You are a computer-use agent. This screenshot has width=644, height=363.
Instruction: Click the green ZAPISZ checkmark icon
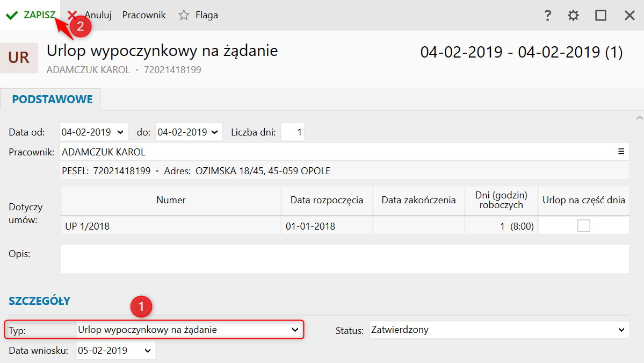12,15
